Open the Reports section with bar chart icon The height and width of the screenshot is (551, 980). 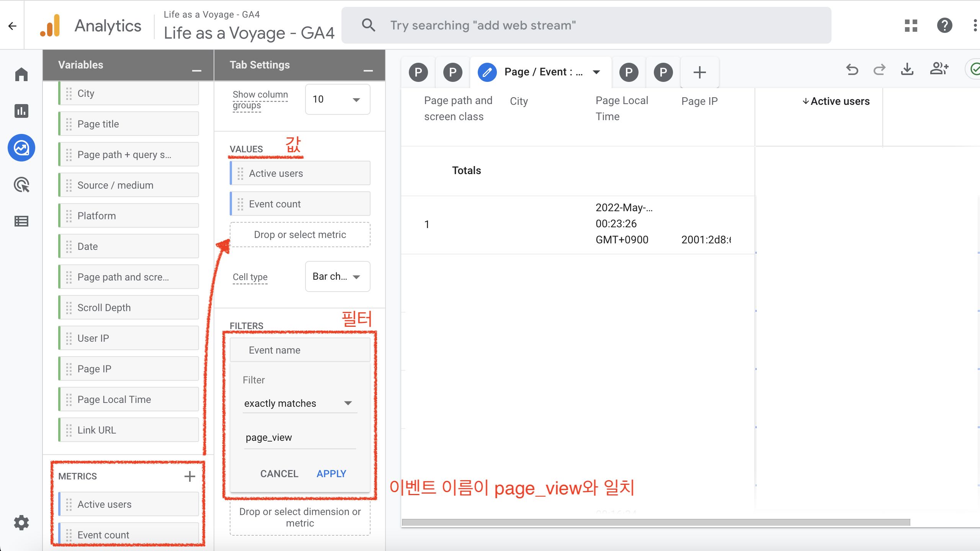pyautogui.click(x=21, y=111)
